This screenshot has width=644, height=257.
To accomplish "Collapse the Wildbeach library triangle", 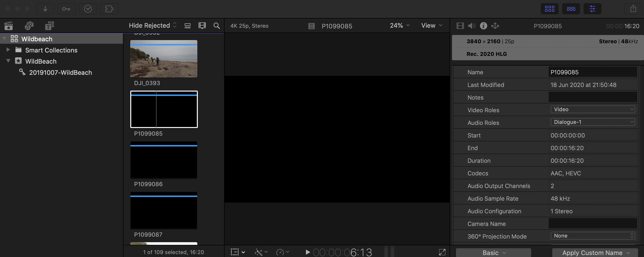I will 4,39.
